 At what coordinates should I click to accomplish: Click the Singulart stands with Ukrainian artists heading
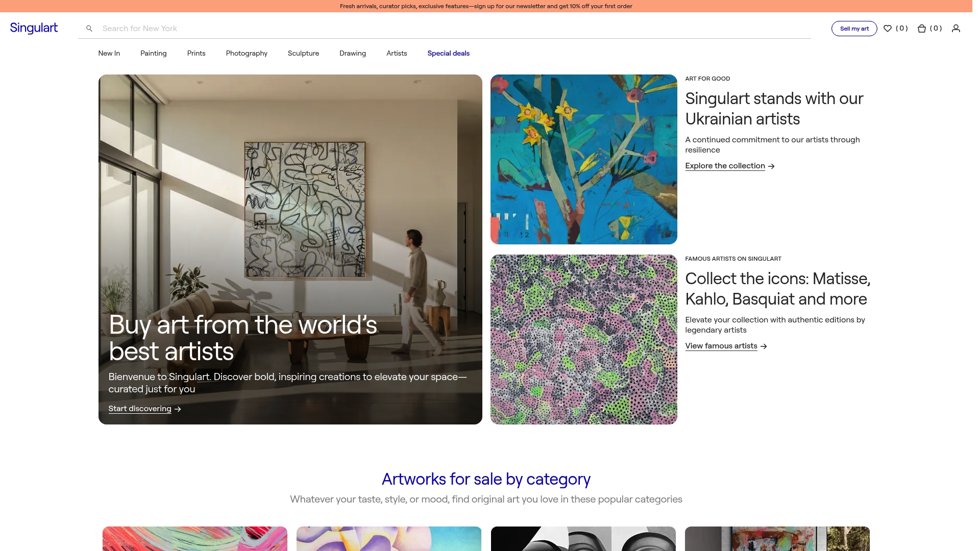[774, 109]
